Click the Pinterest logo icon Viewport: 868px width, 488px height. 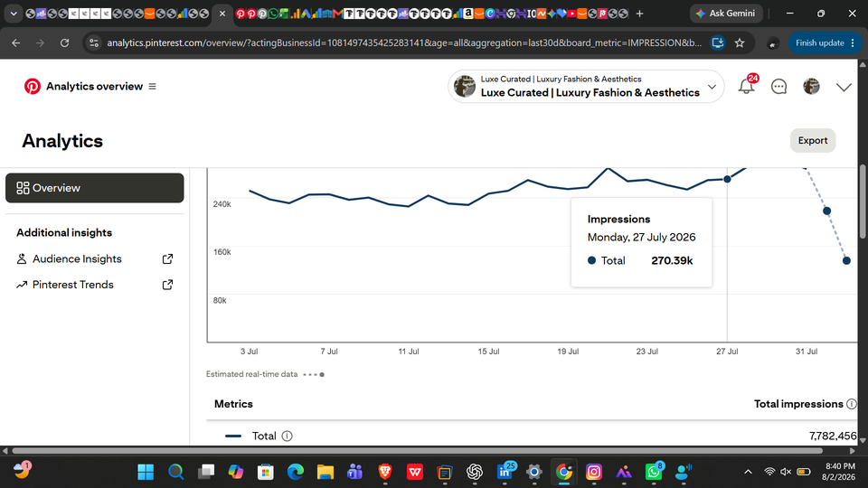pyautogui.click(x=33, y=87)
